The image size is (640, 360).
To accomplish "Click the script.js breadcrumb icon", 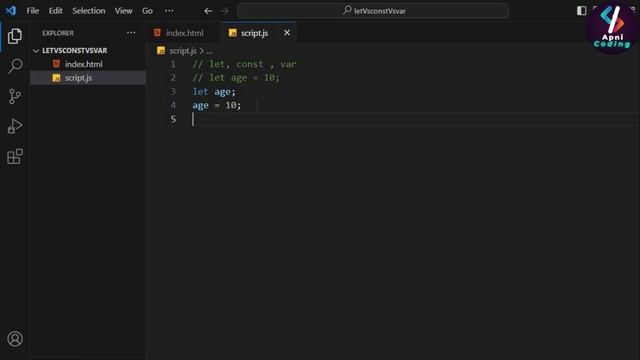I will tap(161, 51).
